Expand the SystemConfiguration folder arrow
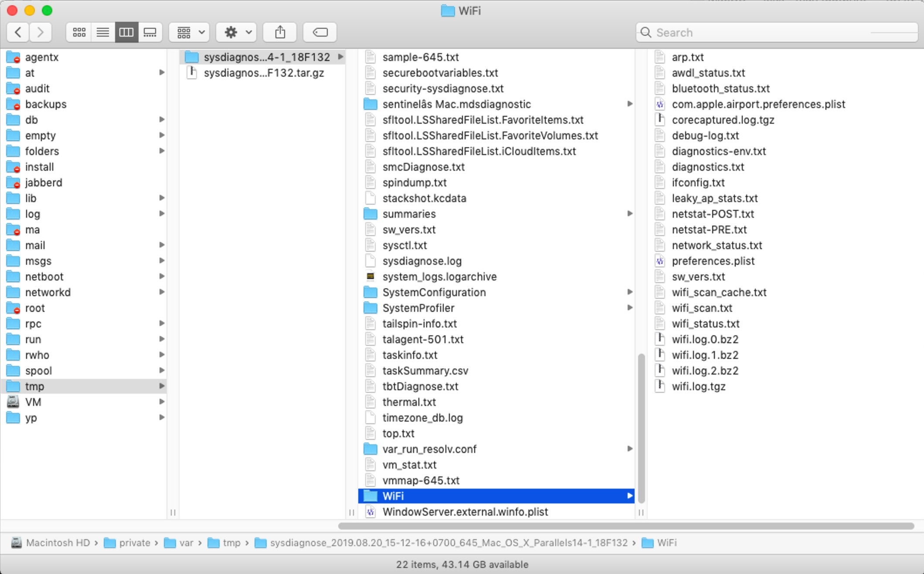 629,292
